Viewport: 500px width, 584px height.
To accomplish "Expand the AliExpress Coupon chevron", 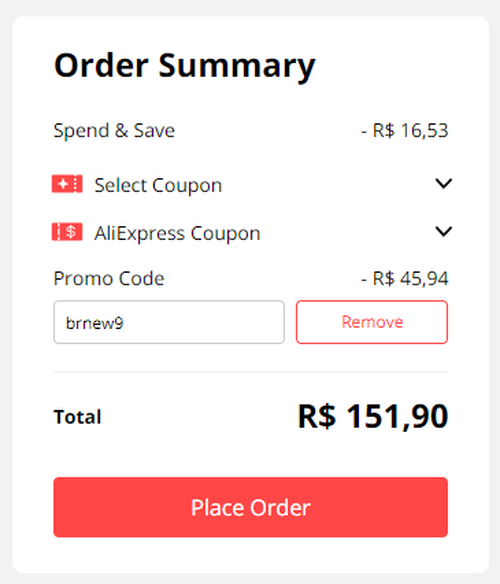I will point(443,231).
